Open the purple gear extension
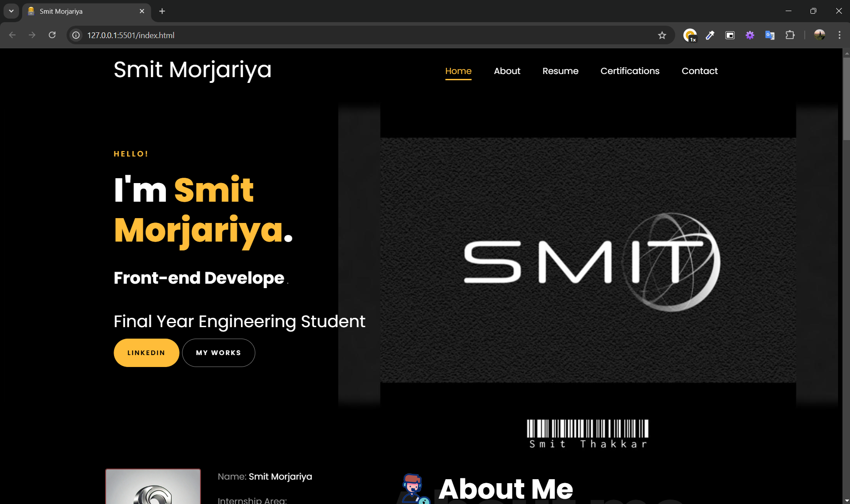This screenshot has width=850, height=504. [x=750, y=35]
